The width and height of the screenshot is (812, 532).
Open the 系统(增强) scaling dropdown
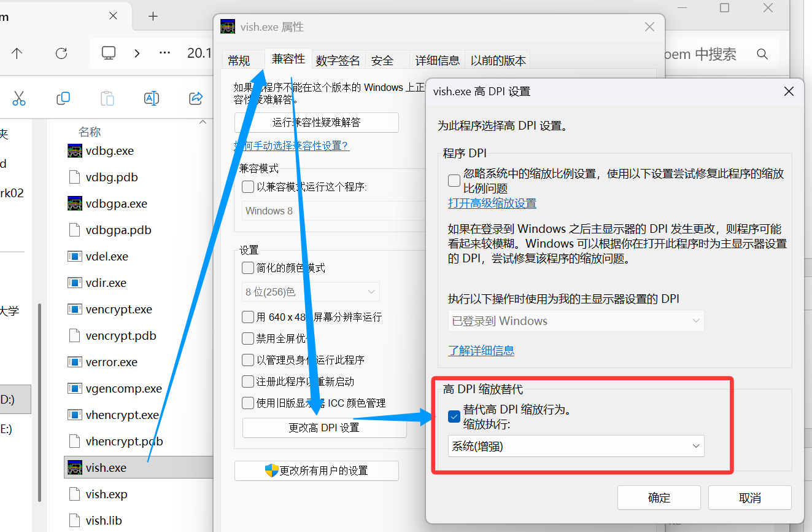tap(576, 446)
